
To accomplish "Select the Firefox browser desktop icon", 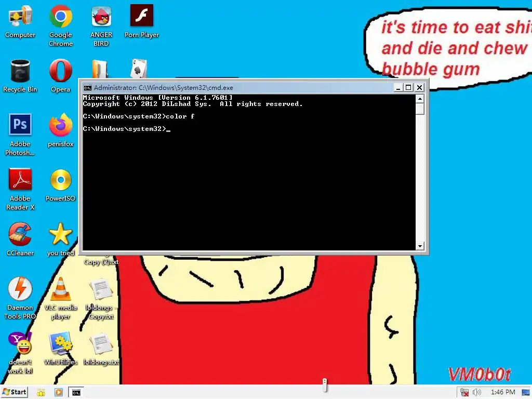I will (60, 130).
